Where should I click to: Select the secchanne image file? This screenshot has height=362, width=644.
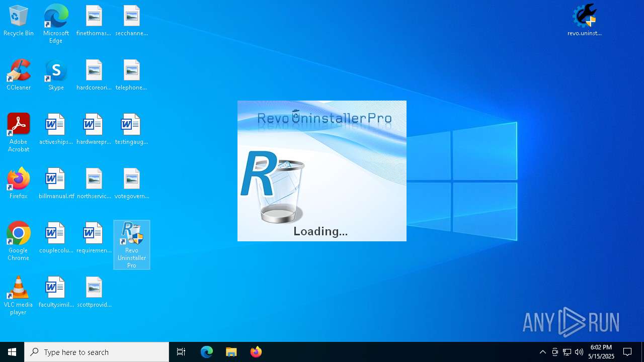[131, 21]
